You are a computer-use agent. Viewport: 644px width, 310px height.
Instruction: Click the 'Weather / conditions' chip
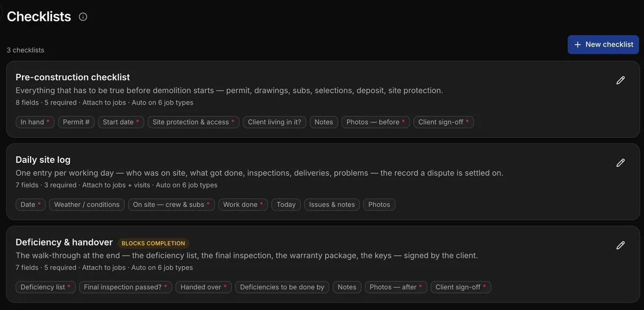pyautogui.click(x=87, y=205)
